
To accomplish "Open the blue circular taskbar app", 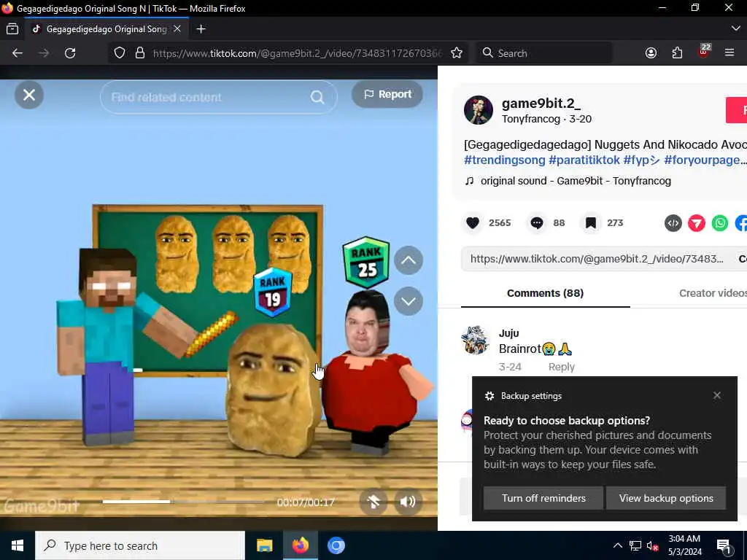I will [336, 545].
